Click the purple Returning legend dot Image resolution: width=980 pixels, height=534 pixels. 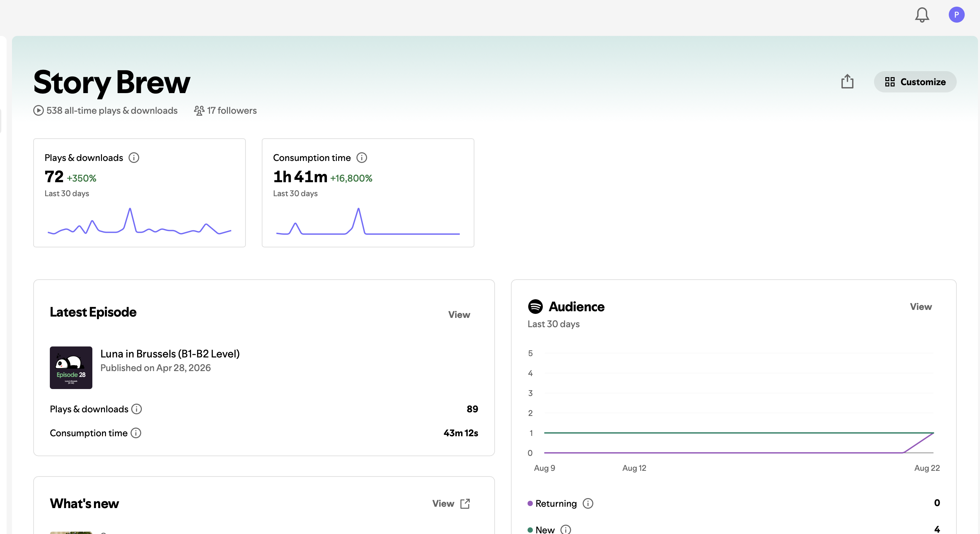530,503
